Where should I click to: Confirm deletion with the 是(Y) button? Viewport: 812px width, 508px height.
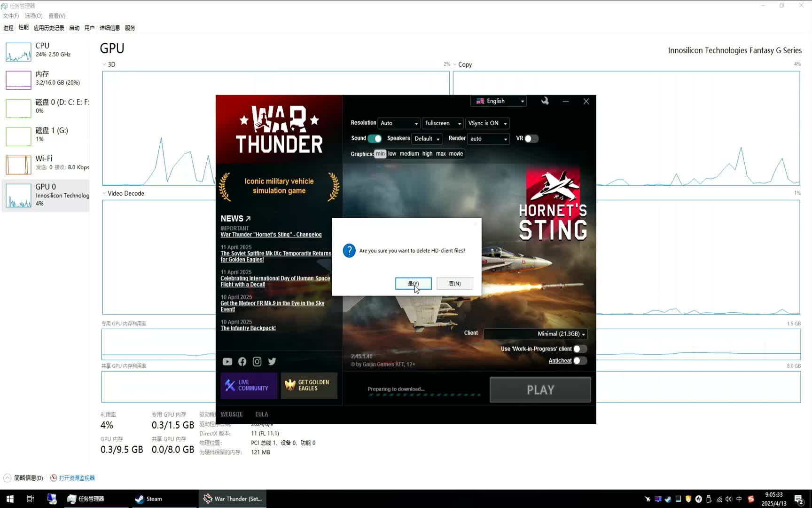413,284
